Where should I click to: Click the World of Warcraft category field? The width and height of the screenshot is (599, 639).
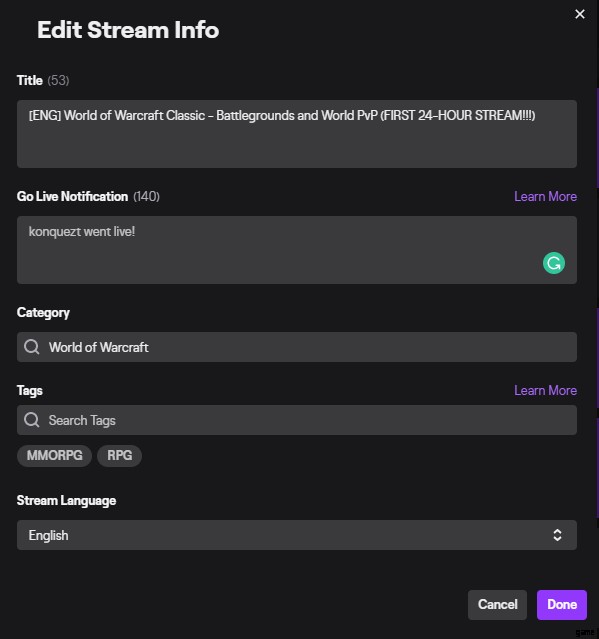(x=297, y=347)
